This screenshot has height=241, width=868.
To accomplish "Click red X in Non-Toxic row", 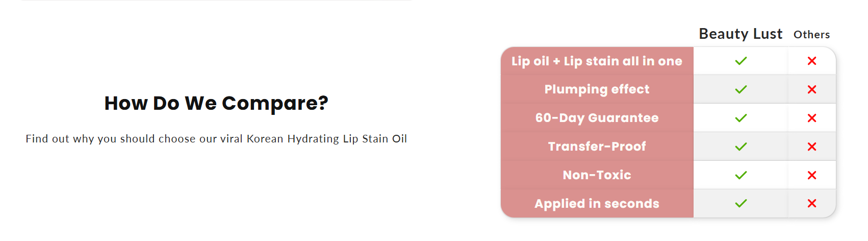I will click(812, 176).
